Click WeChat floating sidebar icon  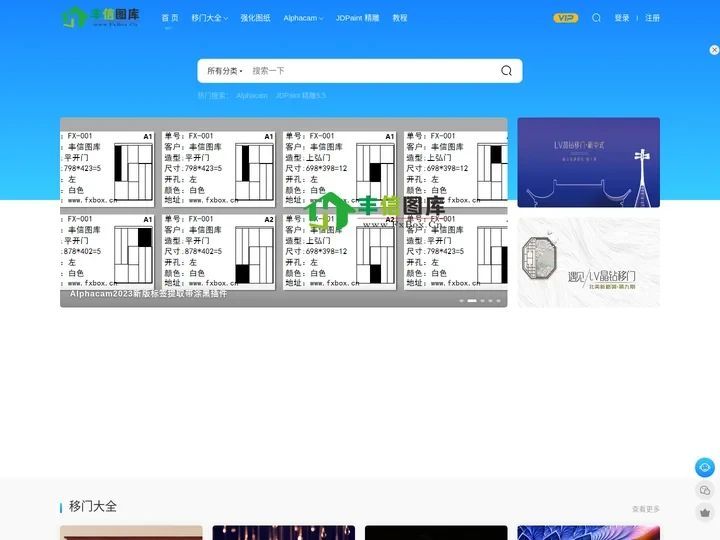point(704,490)
